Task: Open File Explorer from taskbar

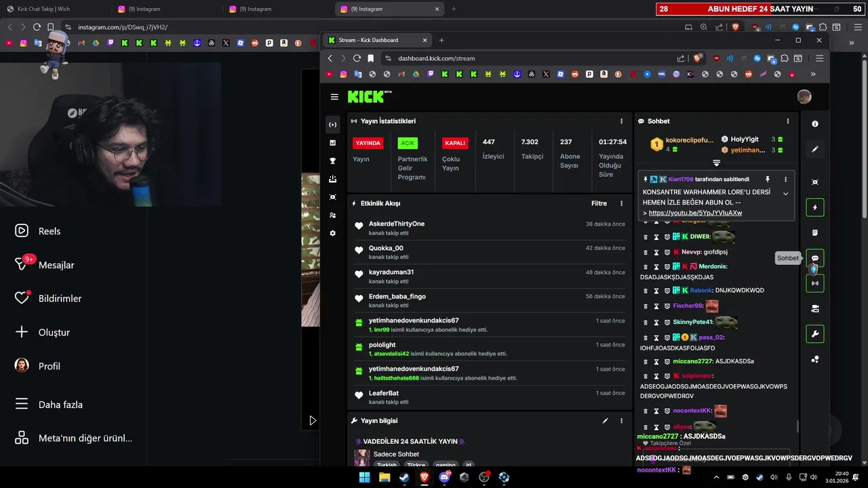Action: pos(384,477)
